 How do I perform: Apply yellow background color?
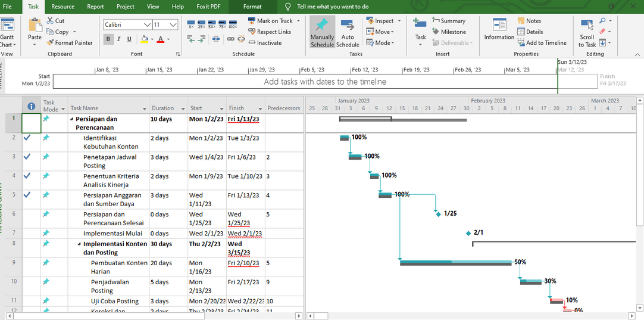[144, 39]
